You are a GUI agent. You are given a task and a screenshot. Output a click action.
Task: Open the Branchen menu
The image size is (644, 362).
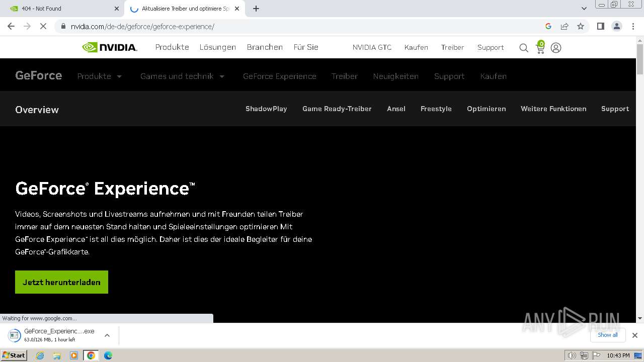(x=265, y=47)
